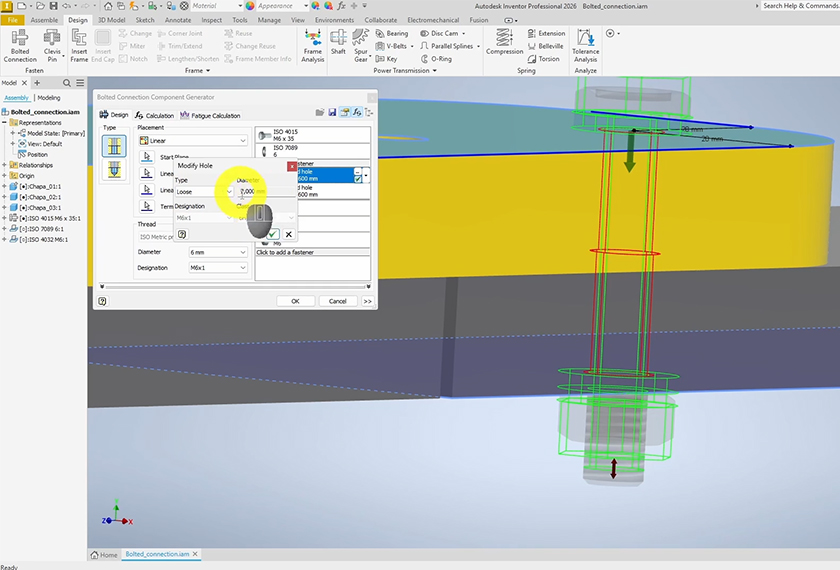Select the blind connection type icon

point(114,169)
